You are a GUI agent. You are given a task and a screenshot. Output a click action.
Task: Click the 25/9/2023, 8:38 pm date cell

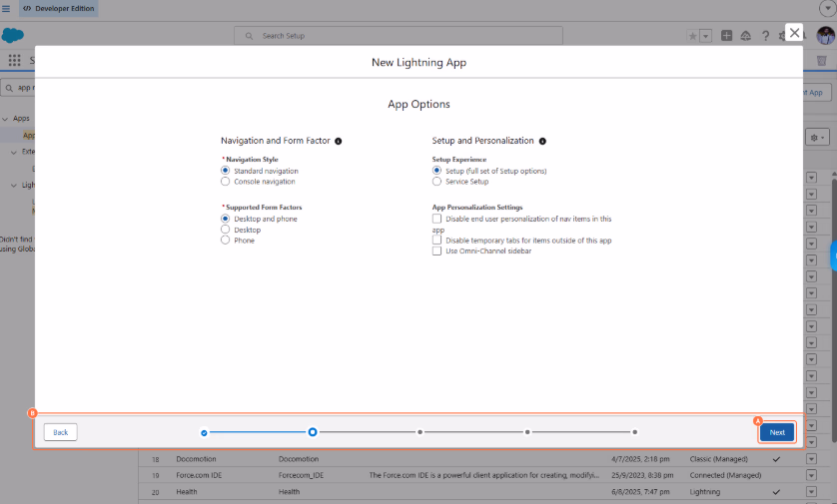642,475
